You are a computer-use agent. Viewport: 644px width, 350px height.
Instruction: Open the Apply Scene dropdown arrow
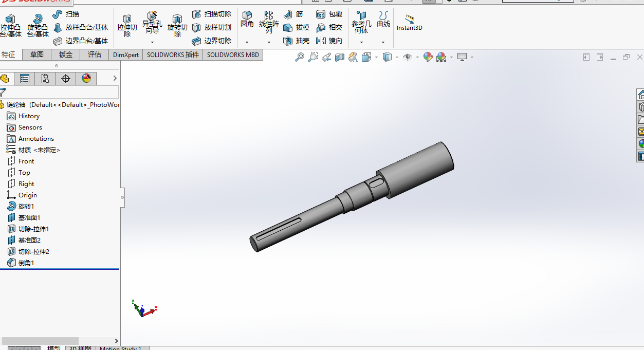click(451, 57)
